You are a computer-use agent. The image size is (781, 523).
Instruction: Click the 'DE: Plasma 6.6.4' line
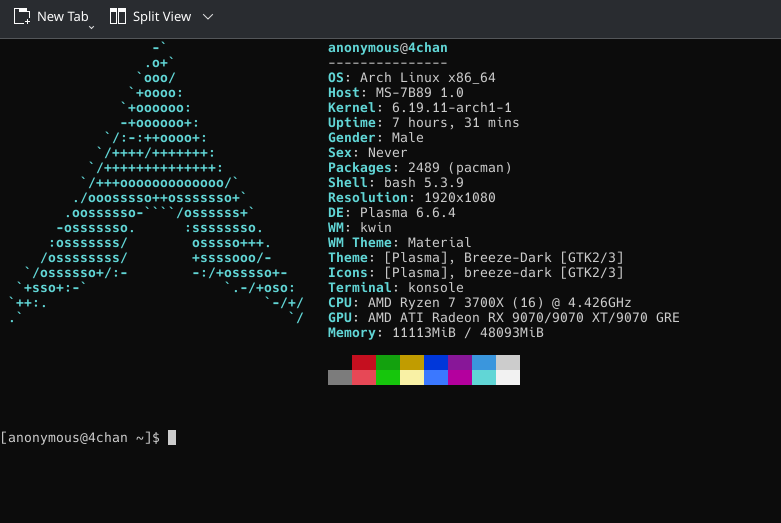point(391,213)
